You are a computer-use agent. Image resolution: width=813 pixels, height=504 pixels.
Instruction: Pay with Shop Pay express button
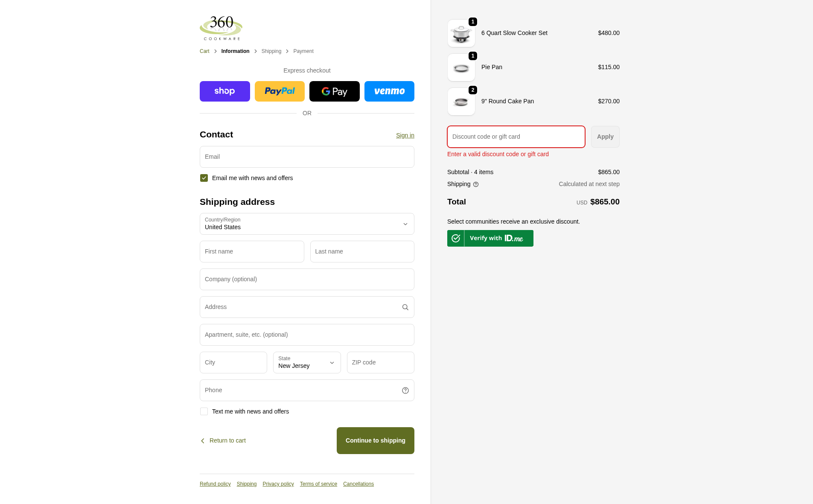[x=225, y=91]
